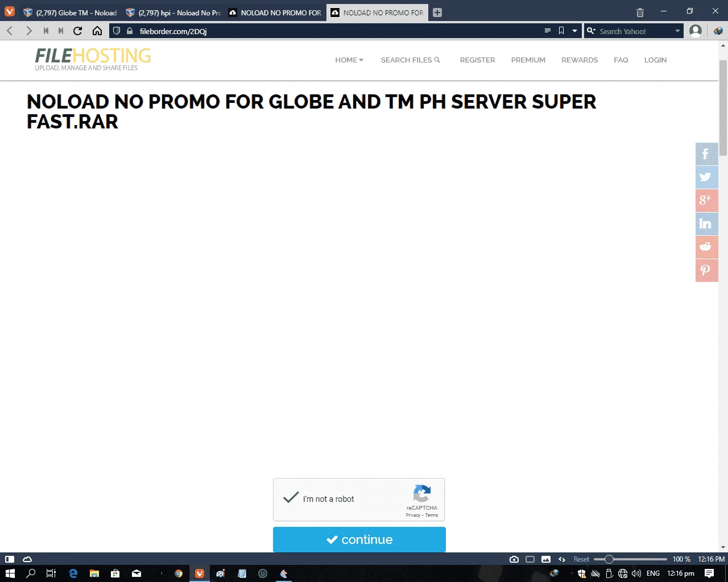Go to the browser home page
This screenshot has height=582, width=728.
(97, 31)
